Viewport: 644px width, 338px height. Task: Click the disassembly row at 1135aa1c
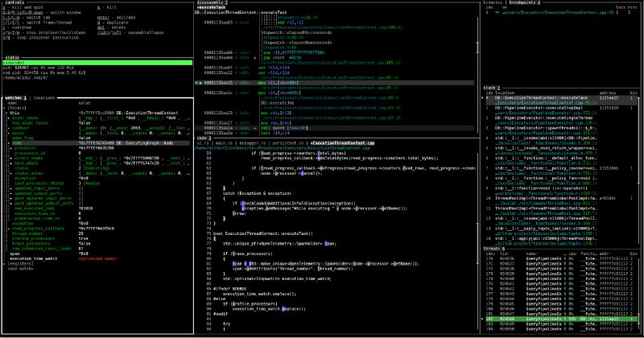click(x=334, y=93)
